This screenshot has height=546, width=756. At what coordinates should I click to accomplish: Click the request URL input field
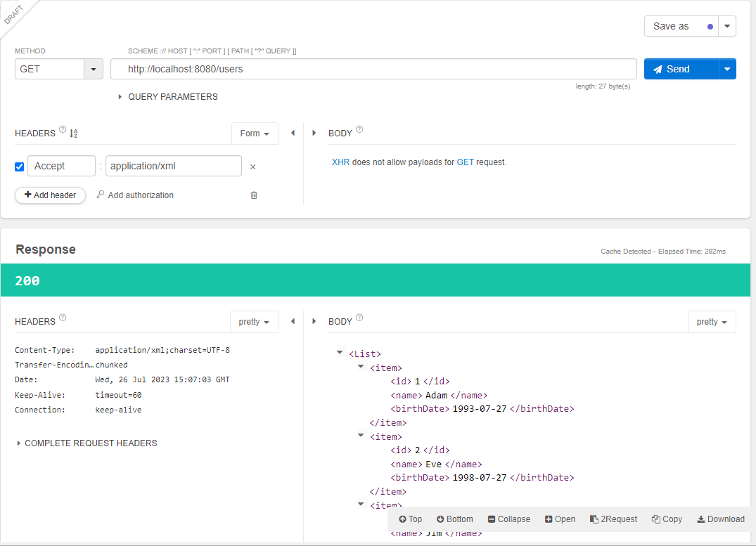(373, 70)
